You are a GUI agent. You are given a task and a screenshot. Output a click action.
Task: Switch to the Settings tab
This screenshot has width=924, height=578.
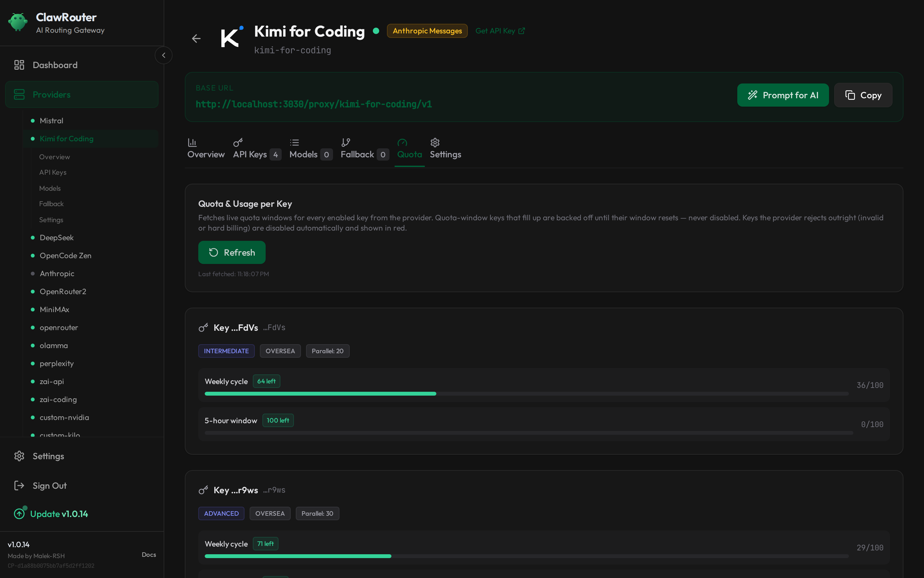[x=445, y=149]
